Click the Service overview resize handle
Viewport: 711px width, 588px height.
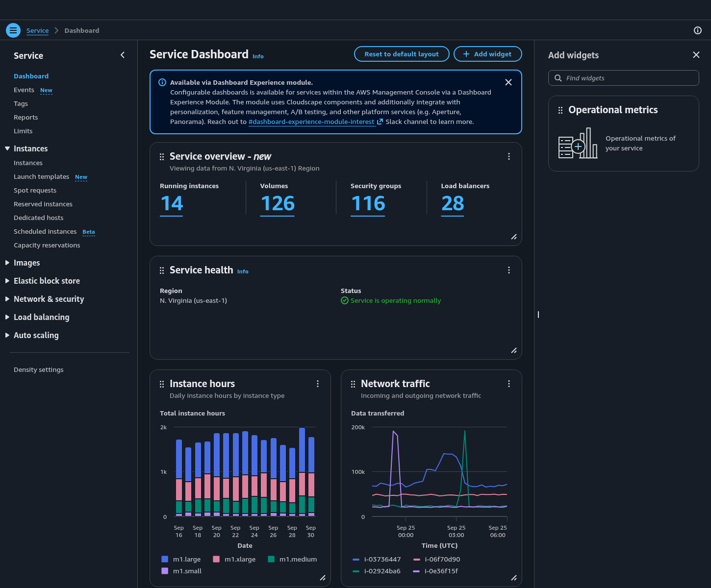pos(514,237)
